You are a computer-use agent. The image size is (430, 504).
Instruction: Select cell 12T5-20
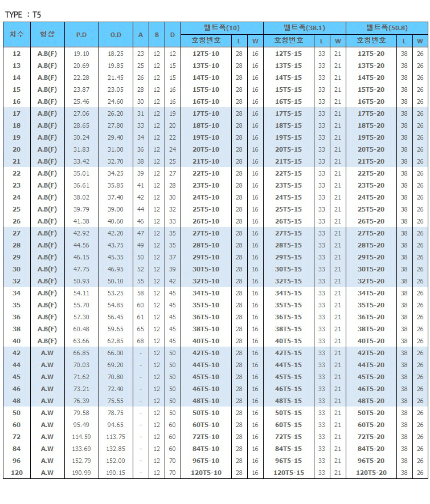371,54
